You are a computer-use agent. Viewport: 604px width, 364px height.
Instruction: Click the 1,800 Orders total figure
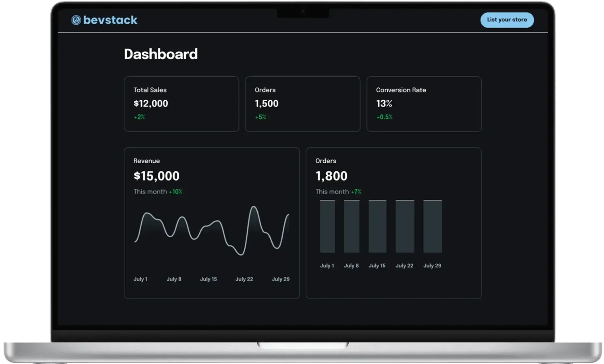click(x=331, y=176)
